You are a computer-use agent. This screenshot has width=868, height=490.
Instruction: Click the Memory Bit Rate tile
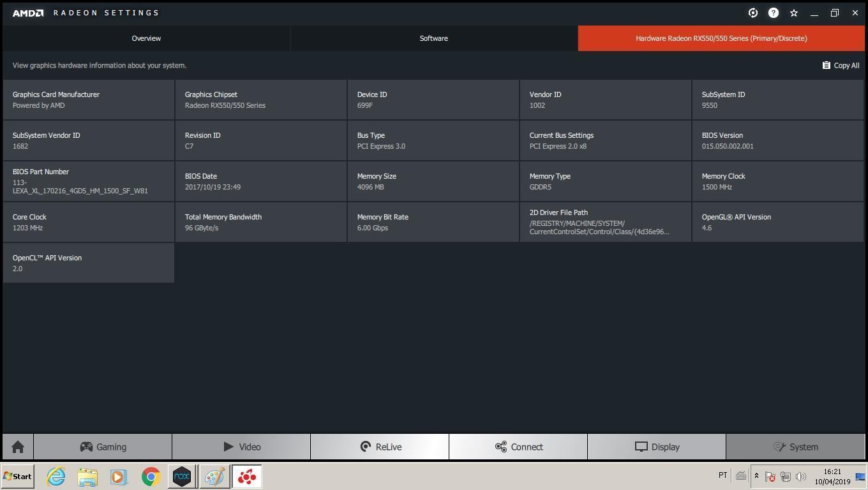[433, 222]
